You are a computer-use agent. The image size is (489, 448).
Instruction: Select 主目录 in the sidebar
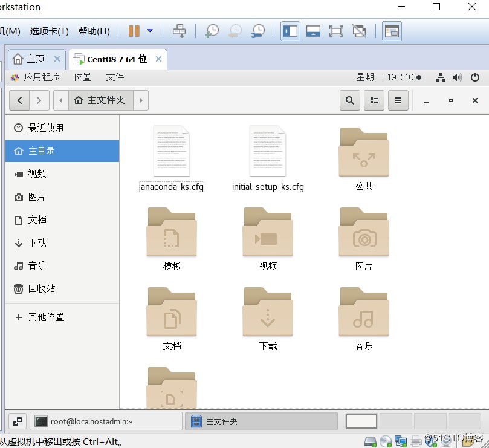click(62, 151)
